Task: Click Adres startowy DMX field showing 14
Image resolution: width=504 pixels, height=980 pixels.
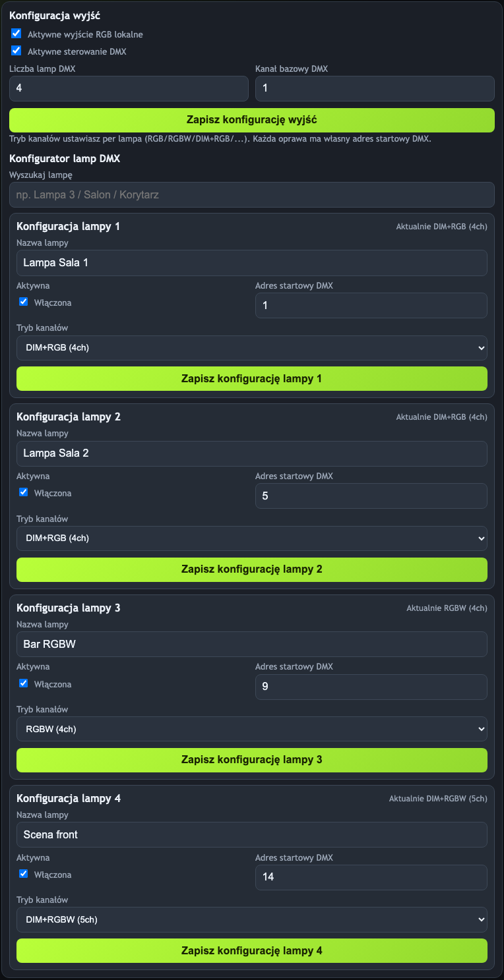Action: tap(371, 877)
